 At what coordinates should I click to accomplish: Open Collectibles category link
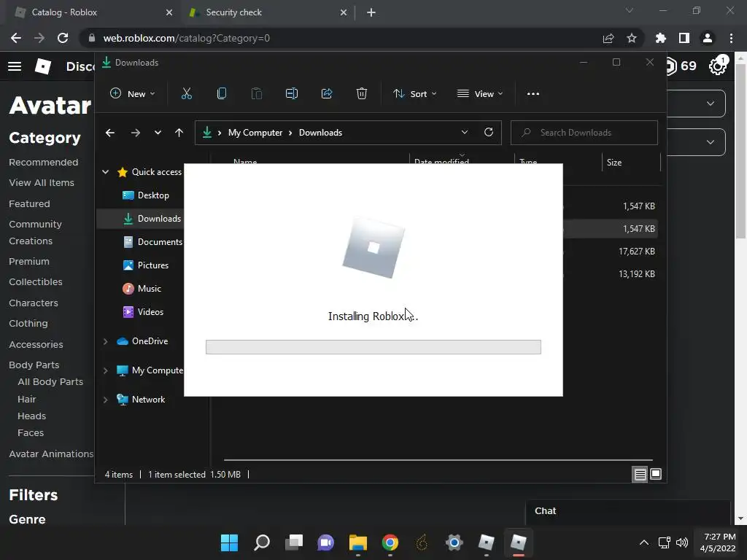pos(36,282)
